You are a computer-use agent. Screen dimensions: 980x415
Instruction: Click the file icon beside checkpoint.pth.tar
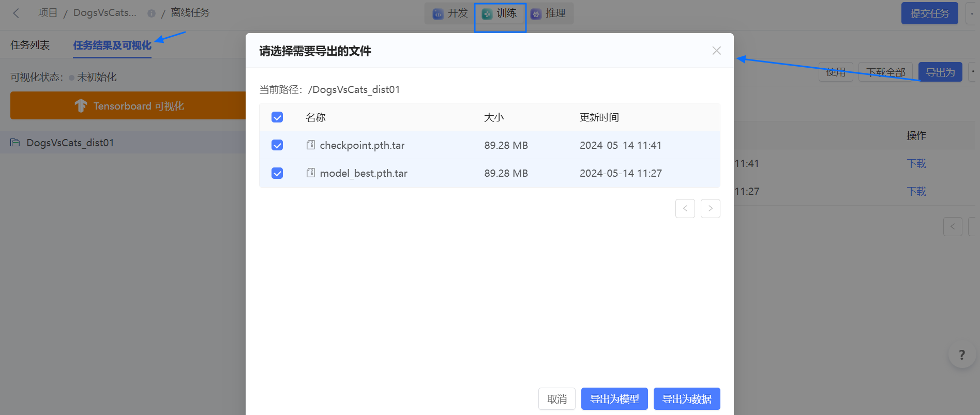pyautogui.click(x=310, y=145)
